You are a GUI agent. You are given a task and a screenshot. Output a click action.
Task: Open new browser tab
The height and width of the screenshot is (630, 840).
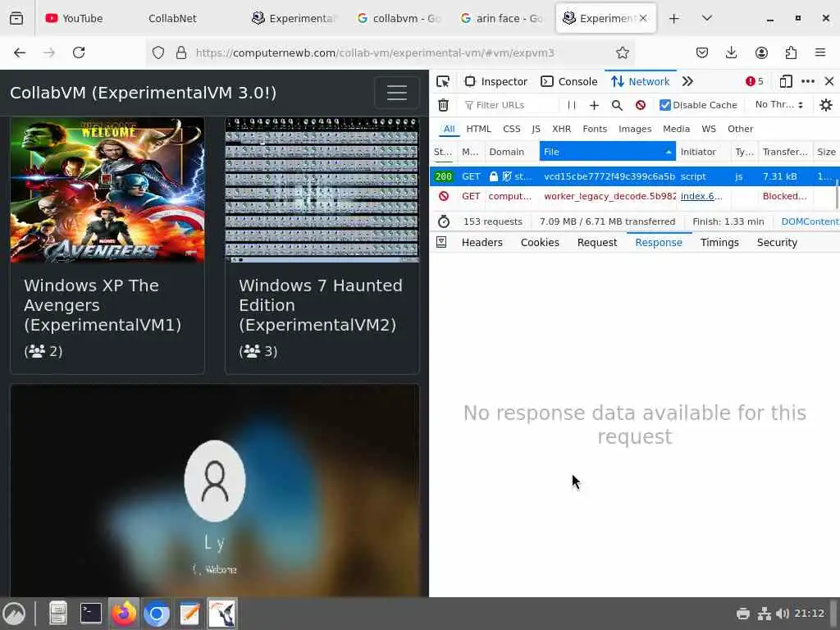coord(674,18)
